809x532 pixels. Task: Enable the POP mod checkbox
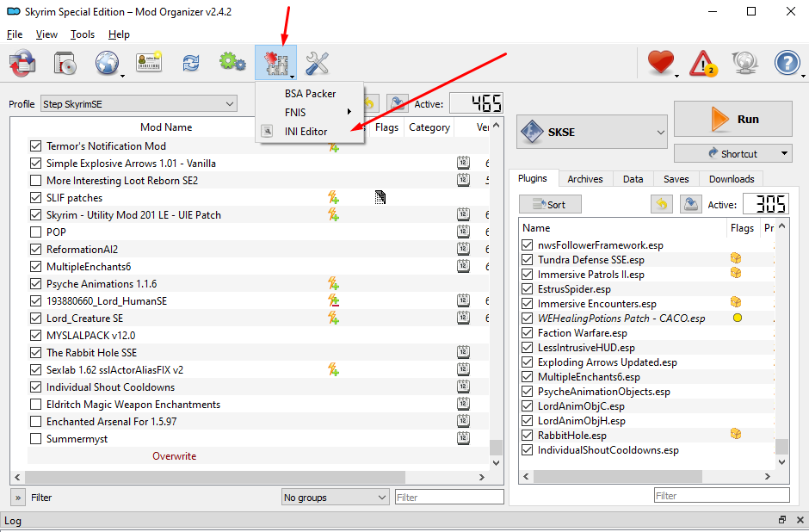[x=35, y=232]
